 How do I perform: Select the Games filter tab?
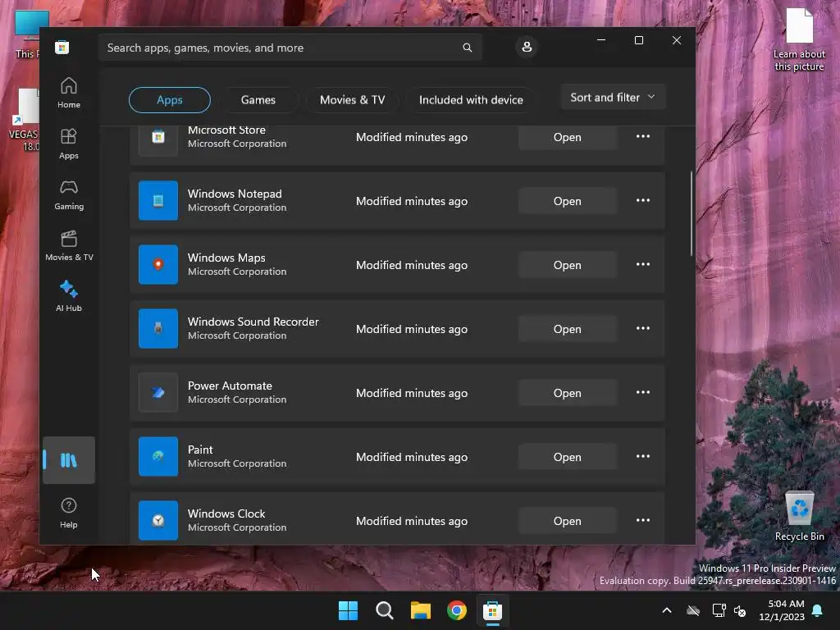[x=258, y=99]
